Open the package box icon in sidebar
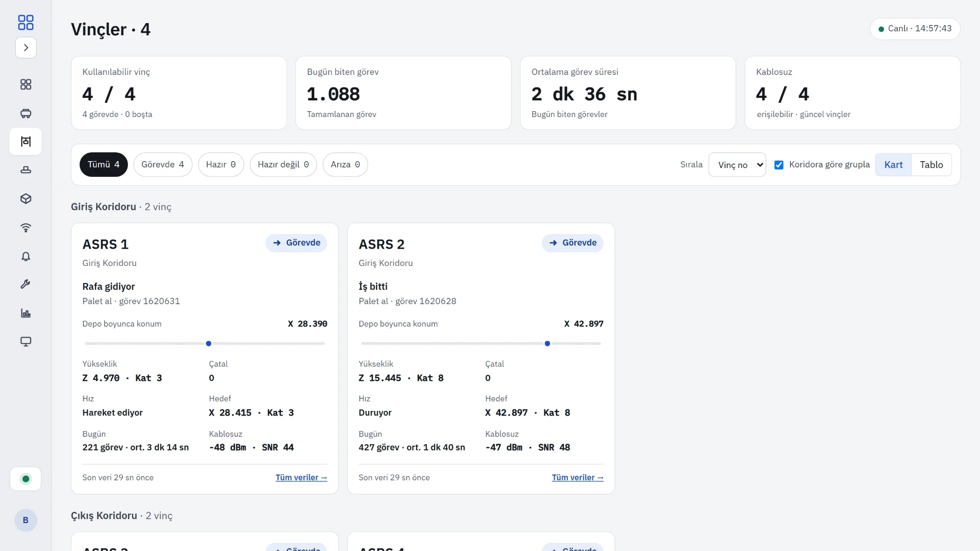Screen dimensions: 980x551 (26, 198)
